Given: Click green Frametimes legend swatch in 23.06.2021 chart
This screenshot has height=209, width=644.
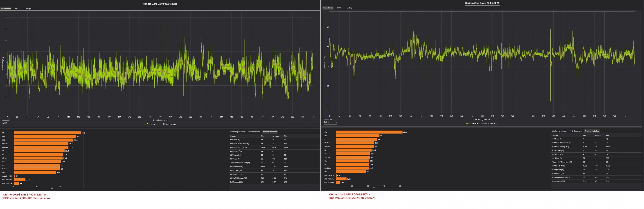Looking at the screenshot, I should click(x=467, y=123).
